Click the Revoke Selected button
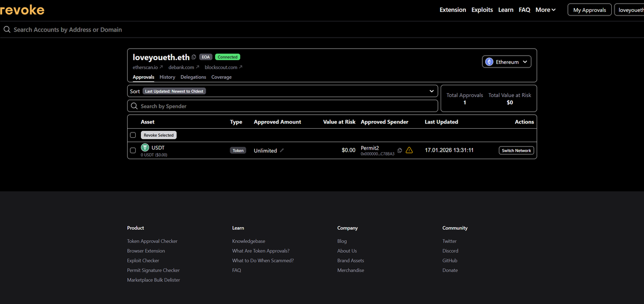 [x=159, y=135]
